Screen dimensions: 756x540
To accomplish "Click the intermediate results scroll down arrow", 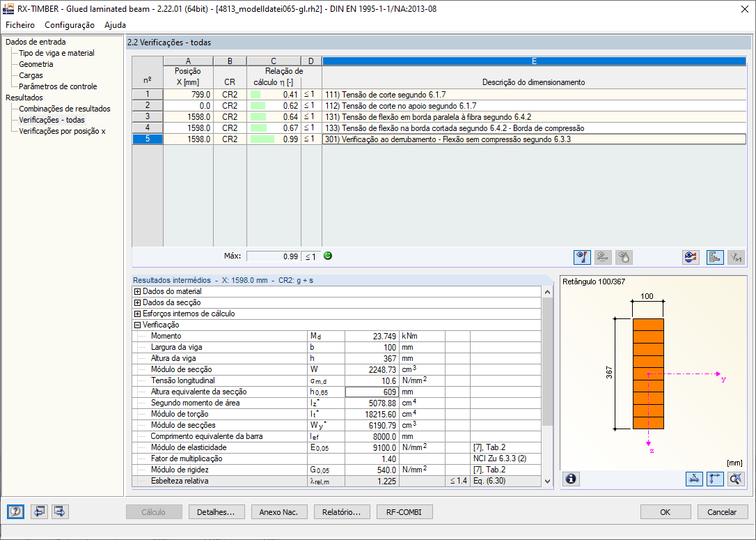I will pyautogui.click(x=547, y=481).
